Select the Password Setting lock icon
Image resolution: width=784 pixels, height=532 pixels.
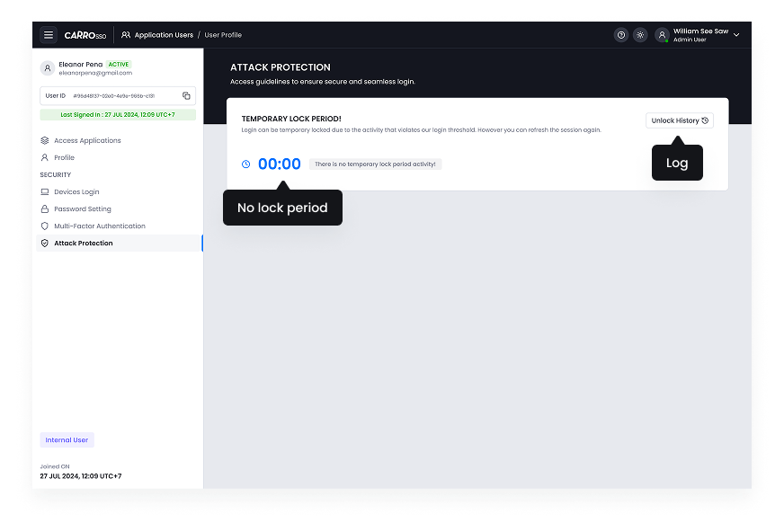point(44,208)
